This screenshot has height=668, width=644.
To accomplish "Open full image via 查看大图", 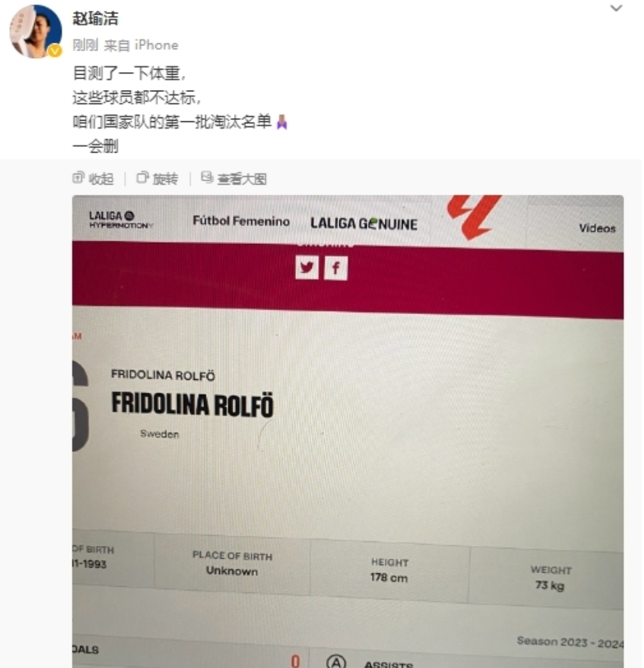I will click(x=242, y=179).
